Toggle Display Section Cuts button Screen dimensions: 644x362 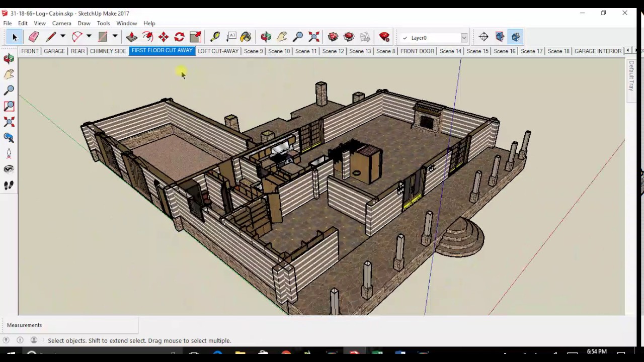coord(516,37)
